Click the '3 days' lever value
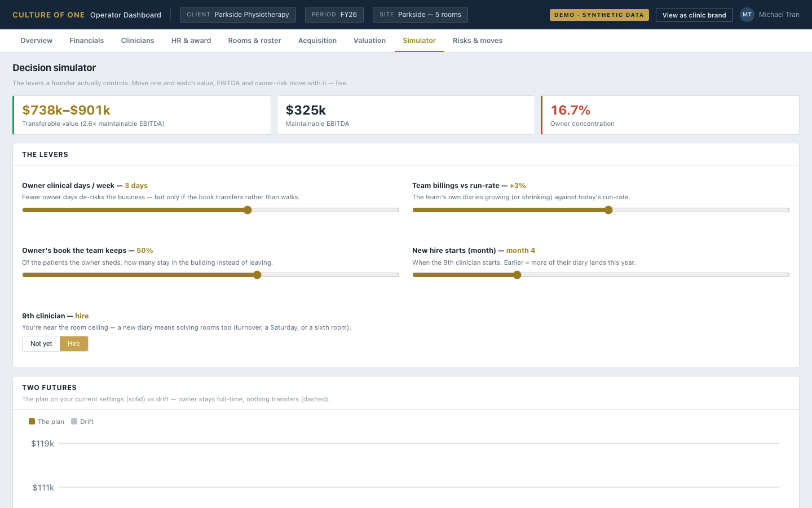The height and width of the screenshot is (508, 812). point(136,186)
